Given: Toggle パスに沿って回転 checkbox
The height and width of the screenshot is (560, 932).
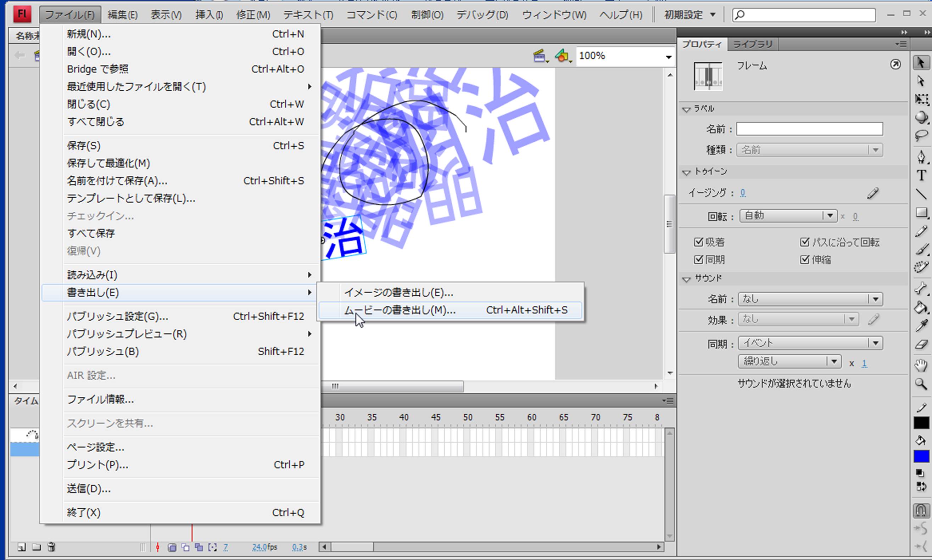Looking at the screenshot, I should pyautogui.click(x=804, y=242).
